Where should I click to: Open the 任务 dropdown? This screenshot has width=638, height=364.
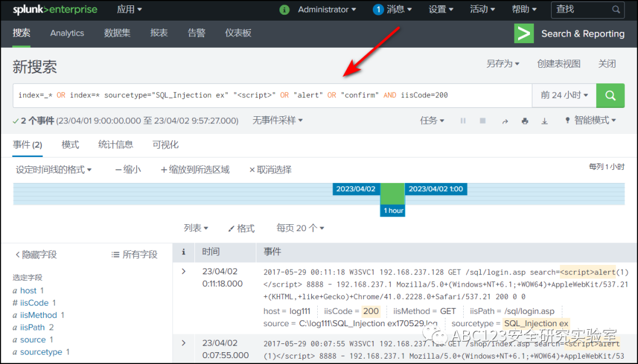432,121
